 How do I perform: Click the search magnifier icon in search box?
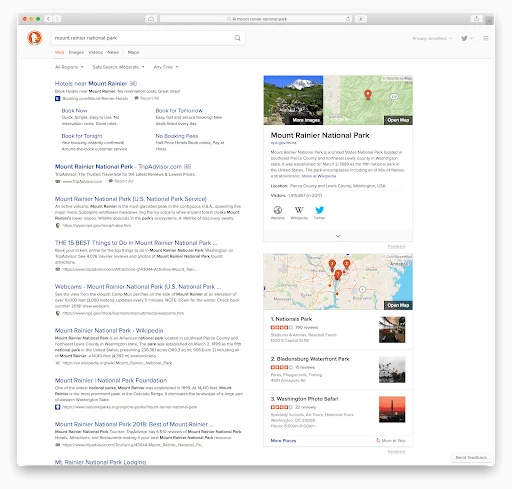tap(237, 38)
